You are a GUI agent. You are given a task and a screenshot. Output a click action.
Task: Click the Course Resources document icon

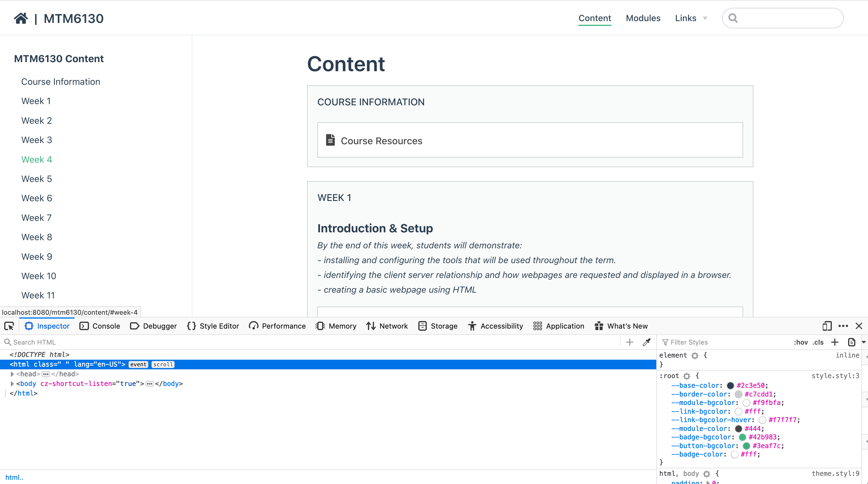pyautogui.click(x=330, y=140)
